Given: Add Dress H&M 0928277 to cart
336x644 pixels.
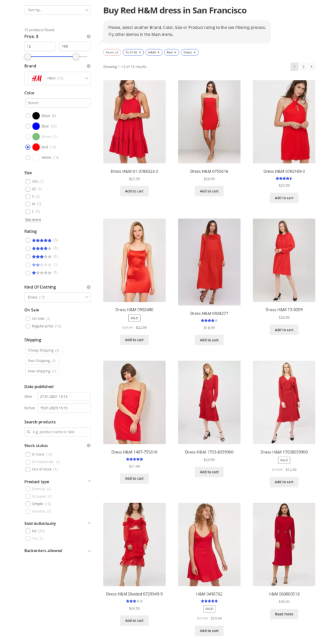Looking at the screenshot, I should pyautogui.click(x=209, y=340).
